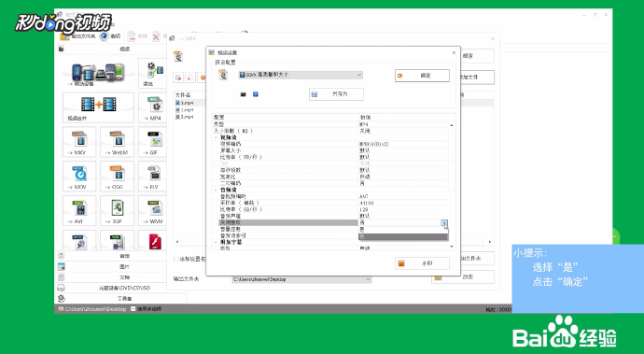
Task: Toggle the 使用多线程 status bar checkbox
Action: click(x=133, y=309)
